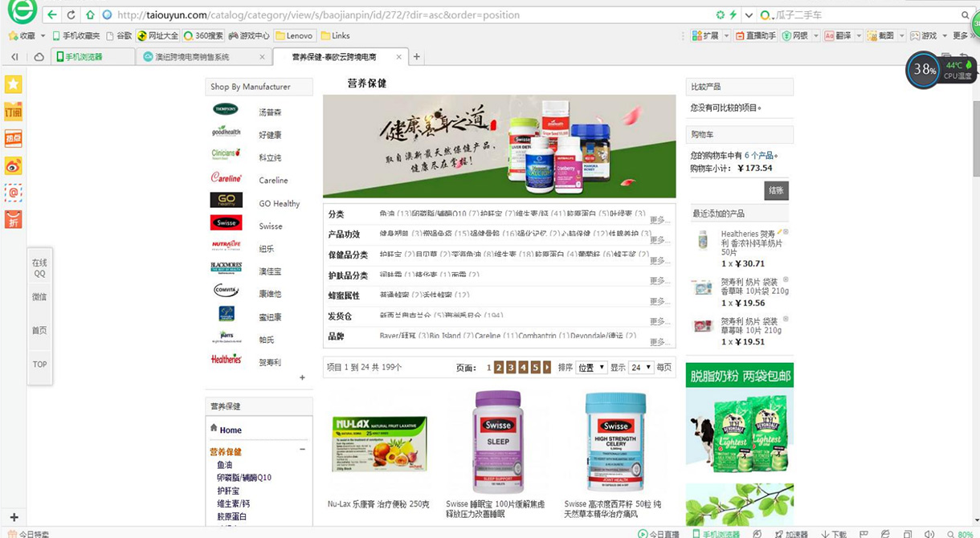Go to next results page arrow
This screenshot has width=980, height=538.
[x=547, y=368]
